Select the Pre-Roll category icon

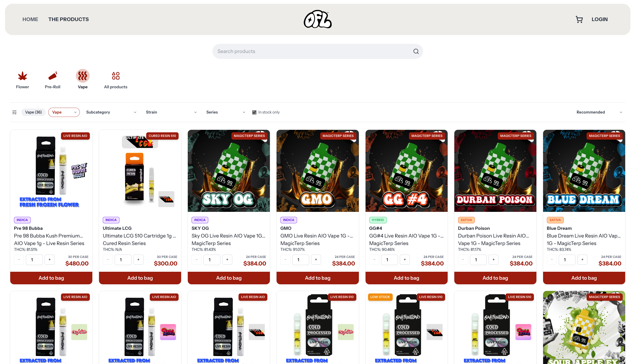click(53, 76)
